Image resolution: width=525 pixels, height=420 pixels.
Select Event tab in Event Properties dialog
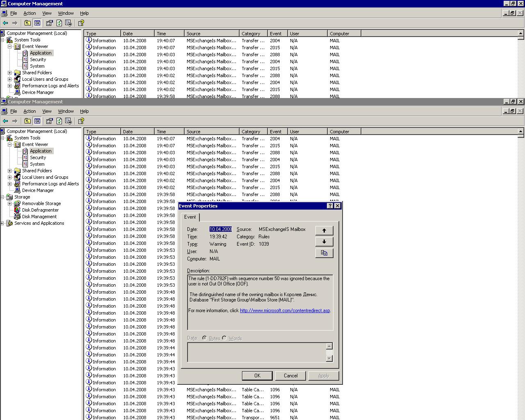point(190,217)
